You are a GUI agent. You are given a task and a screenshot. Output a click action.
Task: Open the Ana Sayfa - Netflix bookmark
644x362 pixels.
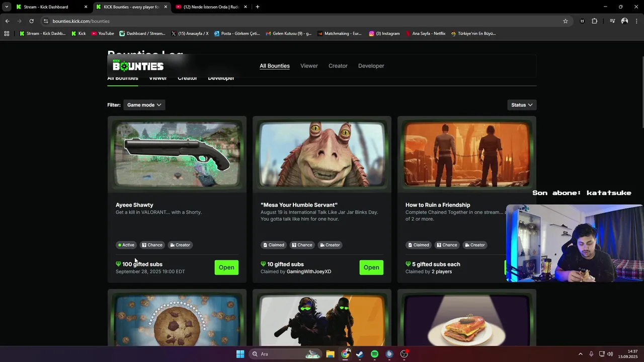click(426, 34)
